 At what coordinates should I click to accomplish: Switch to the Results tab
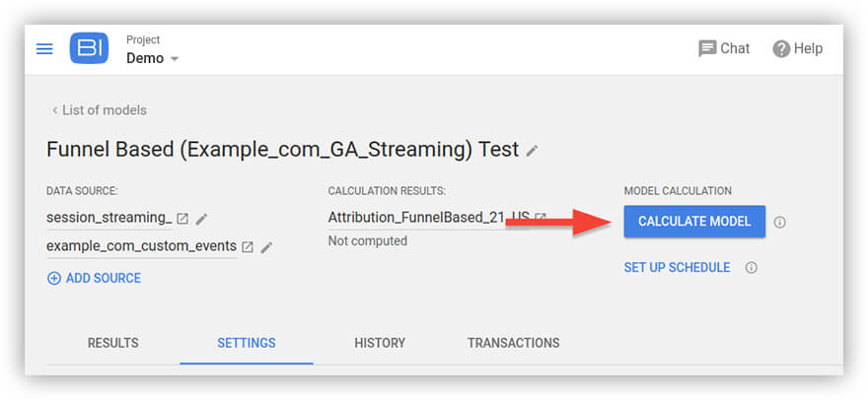point(112,343)
